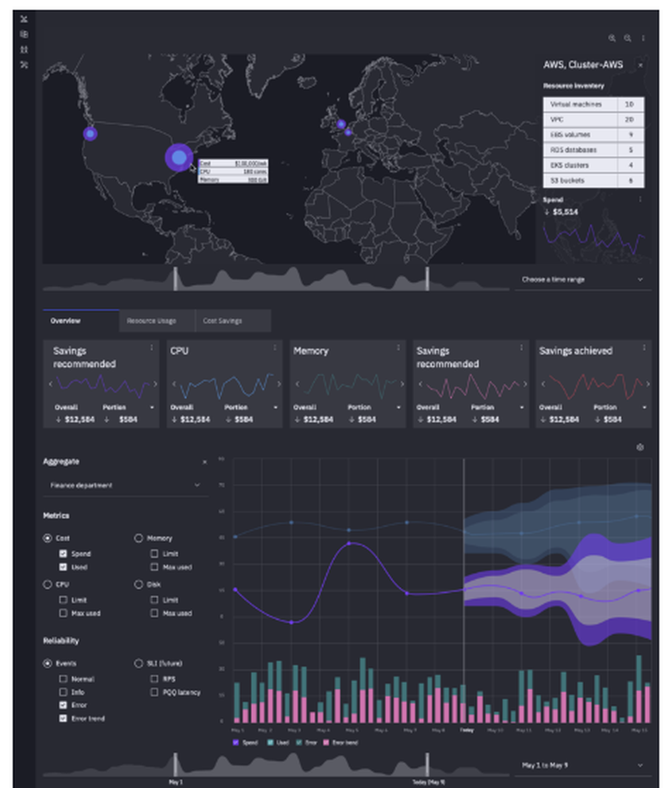Enable the RPS checkbox
This screenshot has height=788, width=672.
(x=154, y=678)
